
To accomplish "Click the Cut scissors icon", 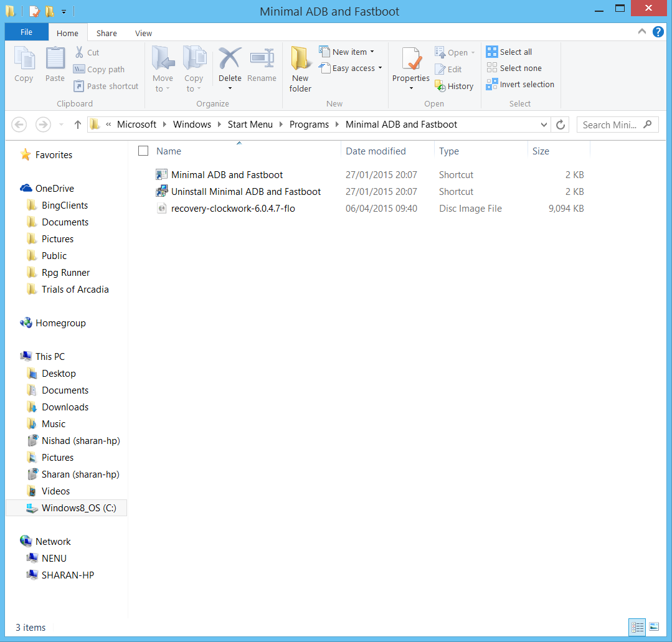I will point(79,52).
